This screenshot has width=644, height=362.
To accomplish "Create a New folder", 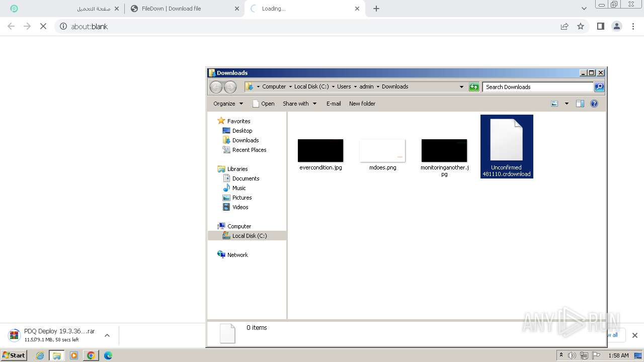I will click(x=362, y=104).
